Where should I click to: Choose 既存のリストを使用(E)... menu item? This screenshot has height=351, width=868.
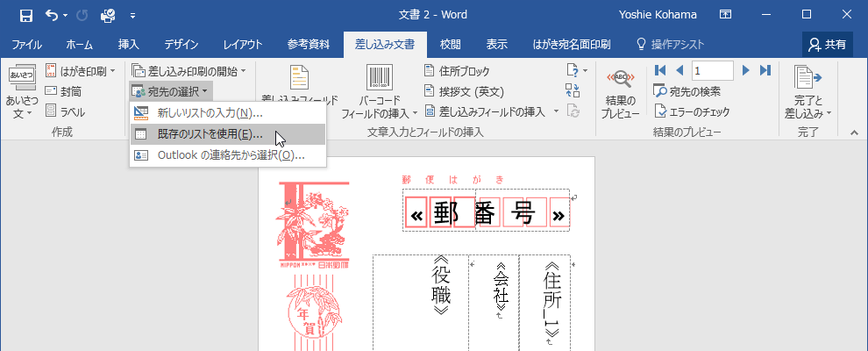[227, 134]
